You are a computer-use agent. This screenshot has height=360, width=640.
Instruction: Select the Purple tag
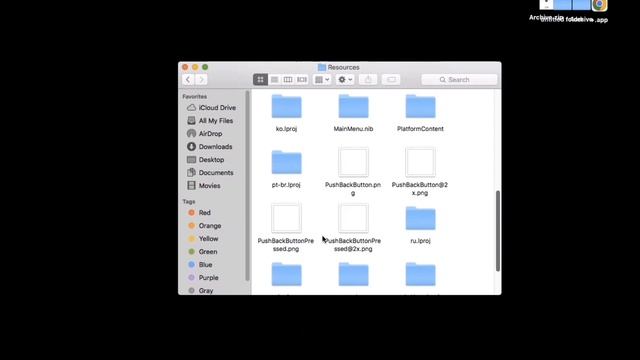click(x=203, y=278)
